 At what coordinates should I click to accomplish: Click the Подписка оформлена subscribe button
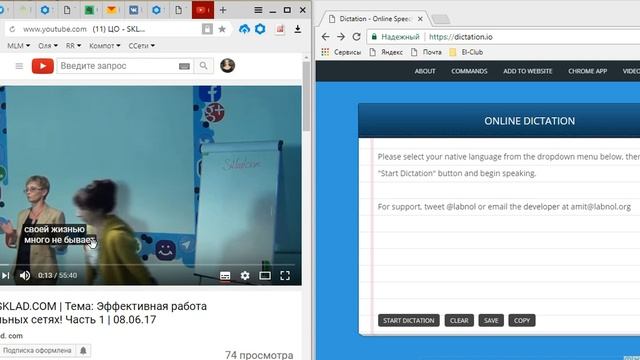37,350
